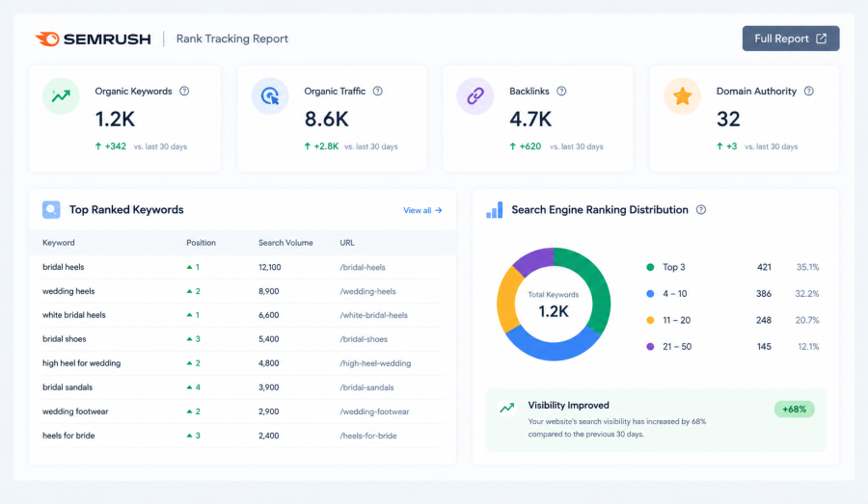Select the bridal shoes keyword
The image size is (868, 504).
(x=65, y=339)
